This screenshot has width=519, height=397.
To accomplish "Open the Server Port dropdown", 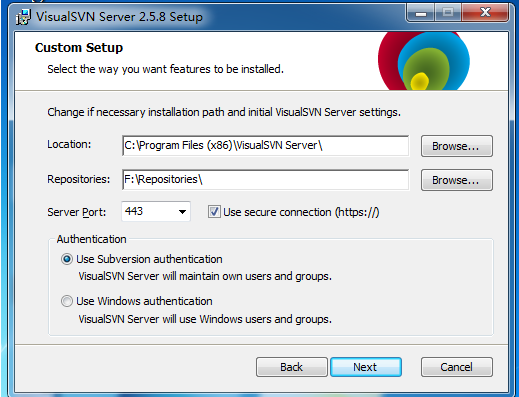I will point(182,211).
